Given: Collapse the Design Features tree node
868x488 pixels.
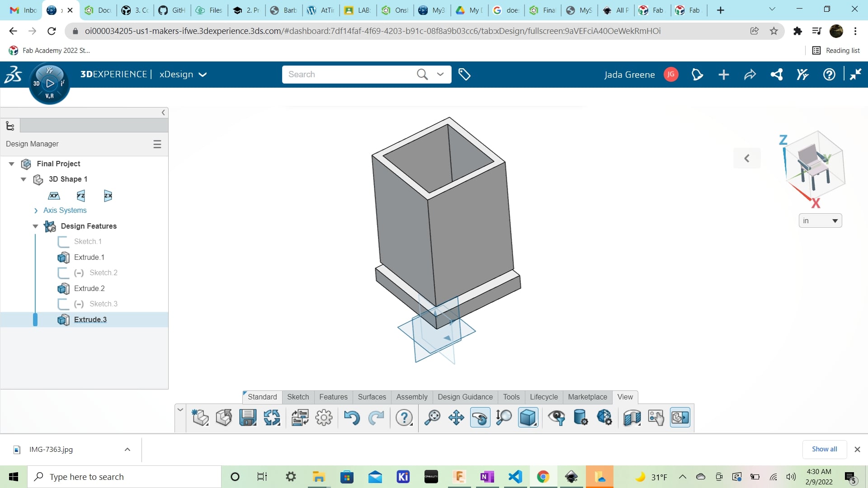Looking at the screenshot, I should 35,226.
